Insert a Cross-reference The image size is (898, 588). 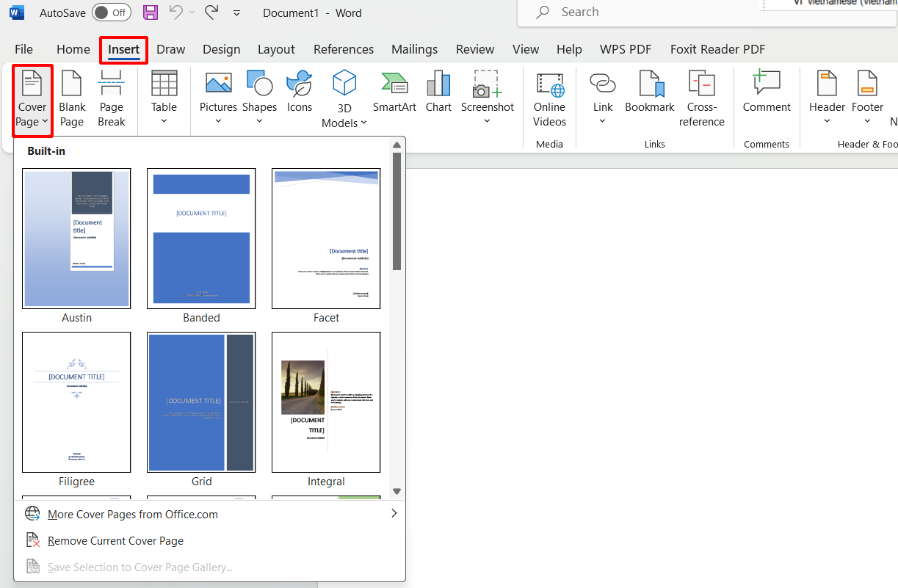(x=701, y=98)
